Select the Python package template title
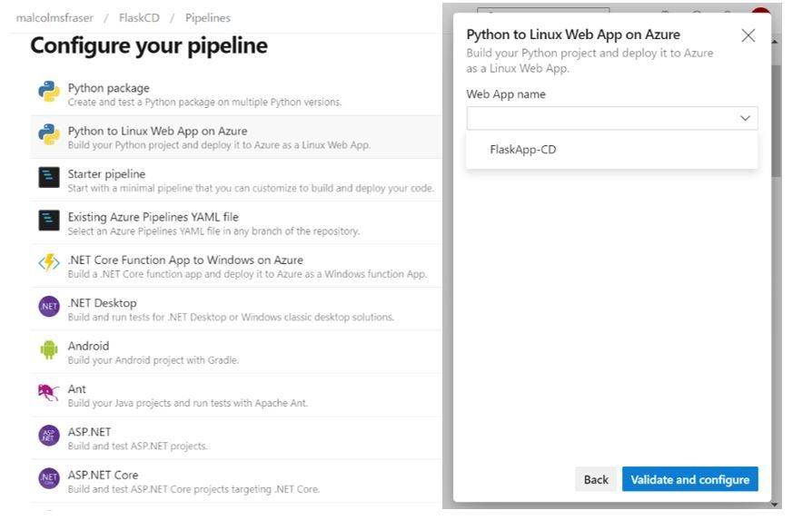The image size is (812, 530). point(109,88)
